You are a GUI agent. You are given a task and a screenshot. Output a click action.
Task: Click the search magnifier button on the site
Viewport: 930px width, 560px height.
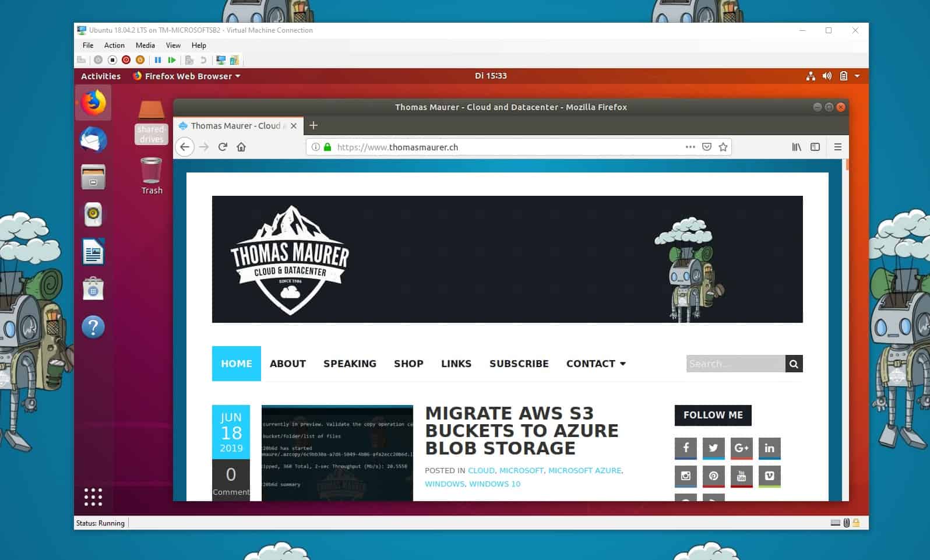coord(794,364)
